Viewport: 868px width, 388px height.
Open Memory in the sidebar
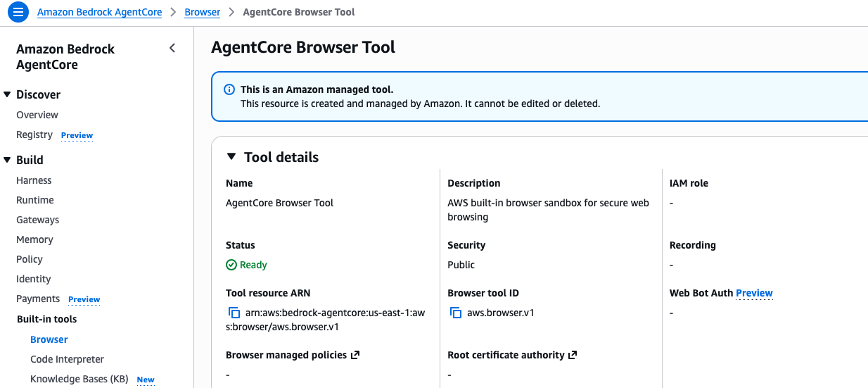34,239
